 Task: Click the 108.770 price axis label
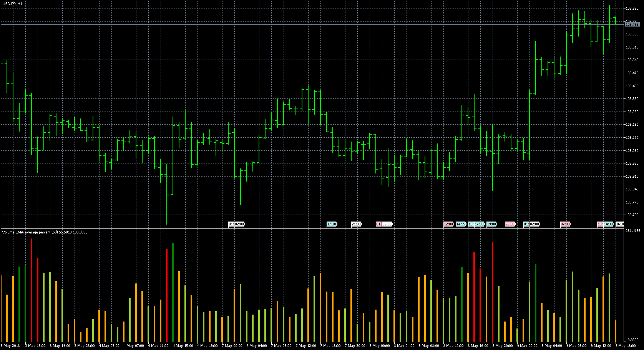(632, 202)
